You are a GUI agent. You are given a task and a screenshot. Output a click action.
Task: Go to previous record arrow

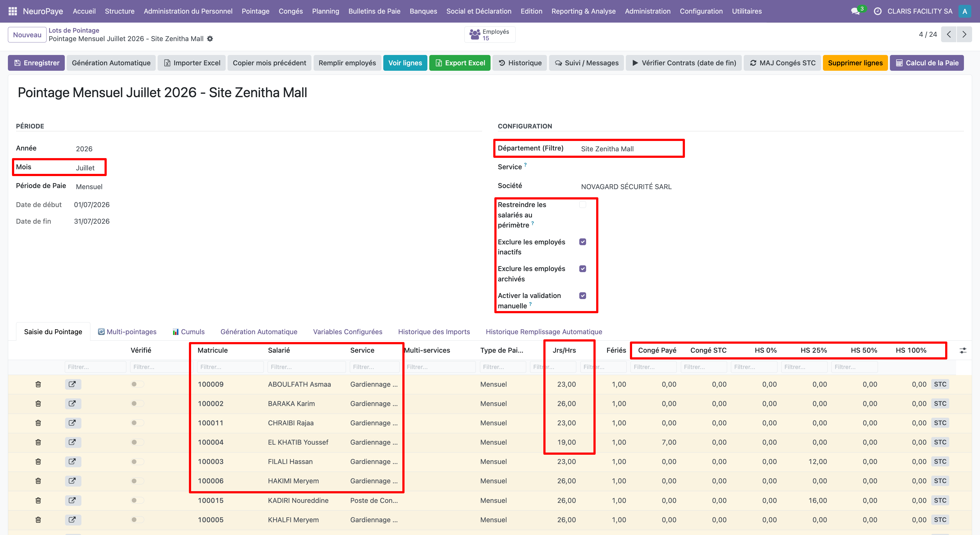(949, 35)
